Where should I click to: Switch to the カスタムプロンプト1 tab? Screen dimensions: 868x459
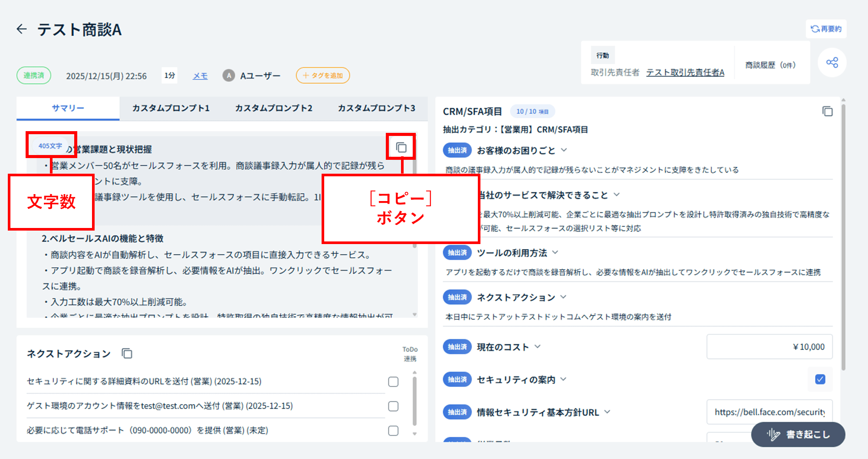click(171, 108)
